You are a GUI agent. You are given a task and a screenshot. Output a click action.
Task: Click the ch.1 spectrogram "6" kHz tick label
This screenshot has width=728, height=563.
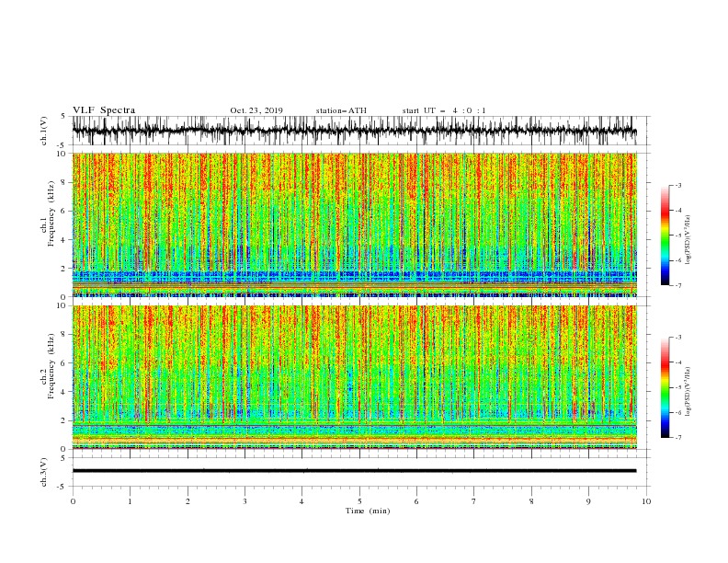pos(64,211)
